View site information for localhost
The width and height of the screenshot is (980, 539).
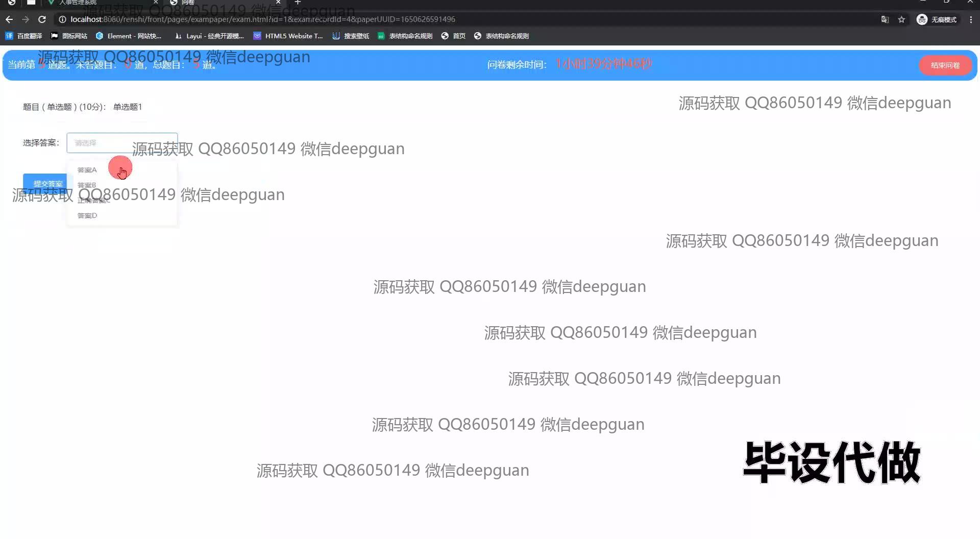[62, 19]
